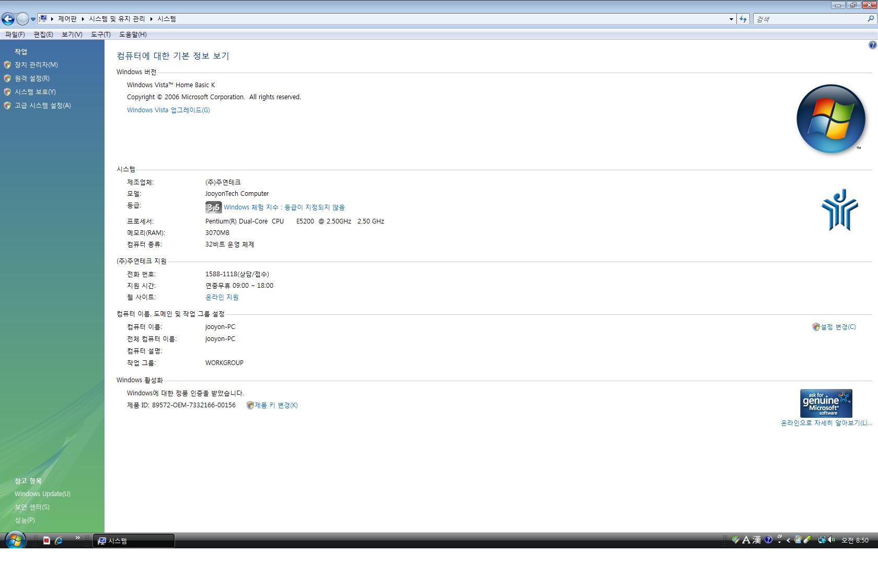The image size is (878, 588).
Task: Click the 32비트 운영 체제 system type text
Action: pos(229,244)
